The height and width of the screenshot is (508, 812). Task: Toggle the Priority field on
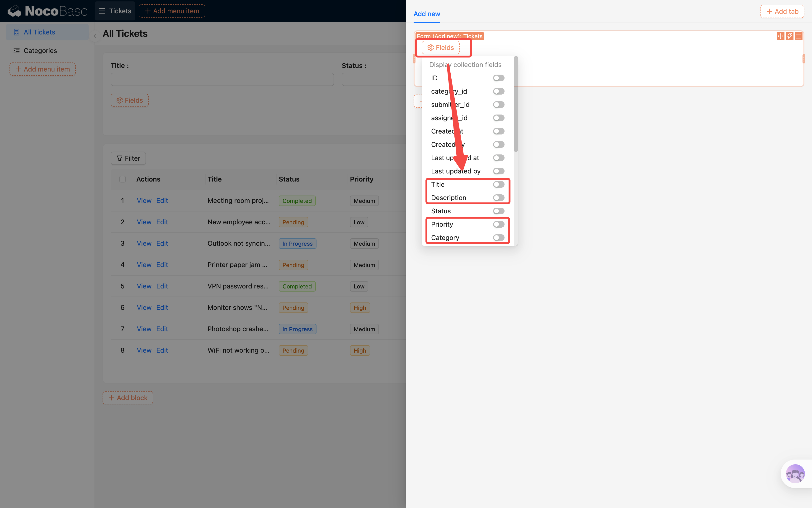click(x=499, y=225)
